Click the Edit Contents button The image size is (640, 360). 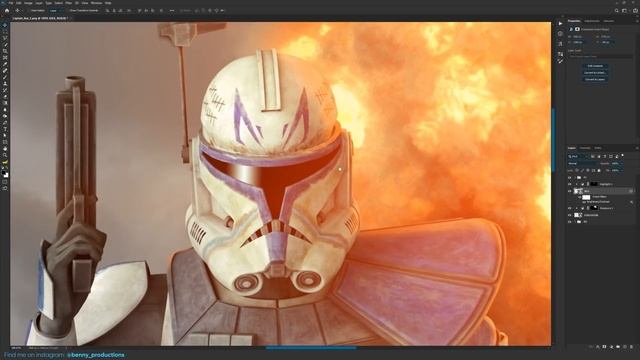click(595, 66)
